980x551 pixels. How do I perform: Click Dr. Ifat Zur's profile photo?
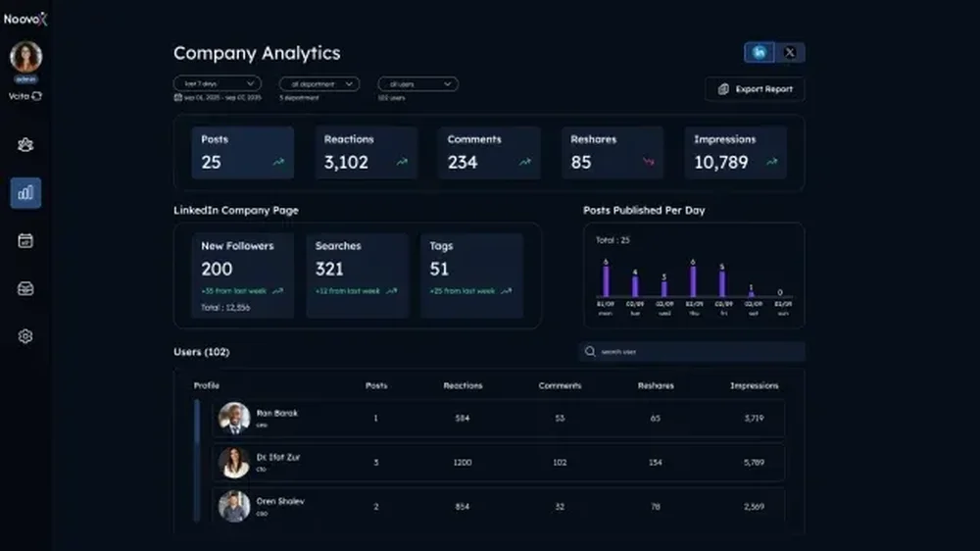[234, 462]
